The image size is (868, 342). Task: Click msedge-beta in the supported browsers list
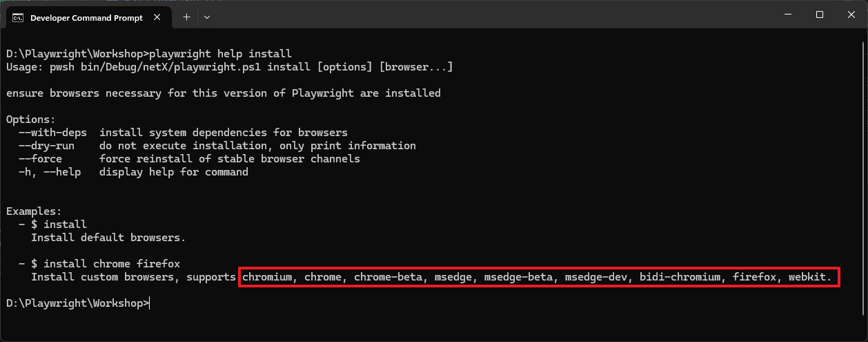(x=518, y=277)
